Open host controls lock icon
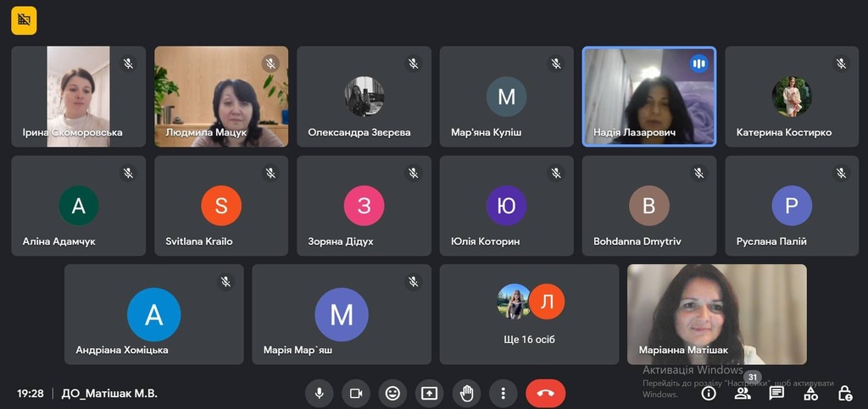Screen dimensions: 868x409 845,393
